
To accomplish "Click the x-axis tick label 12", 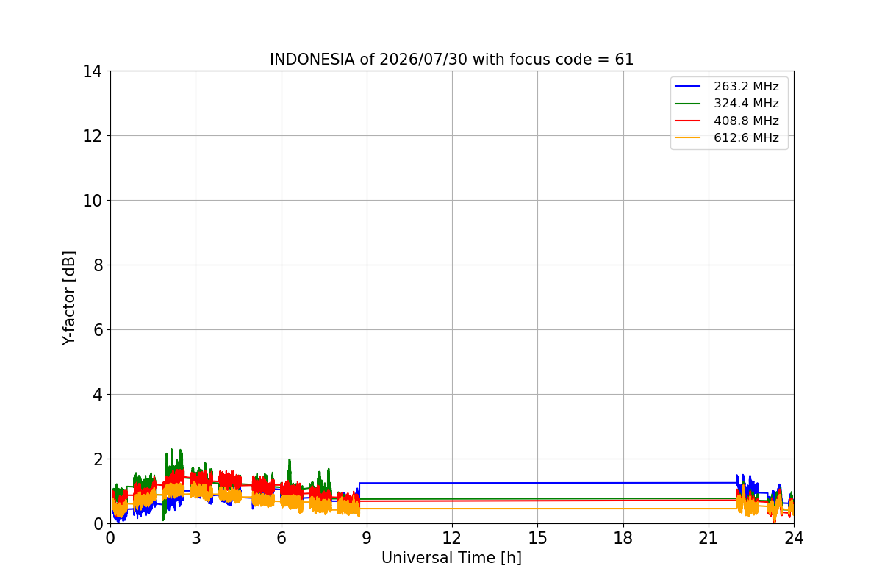I will (x=452, y=537).
